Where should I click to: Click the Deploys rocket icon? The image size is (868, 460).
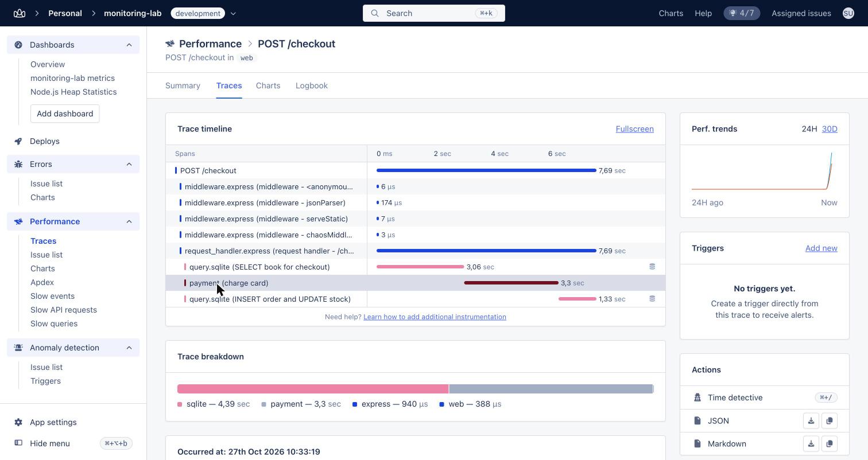pyautogui.click(x=18, y=141)
